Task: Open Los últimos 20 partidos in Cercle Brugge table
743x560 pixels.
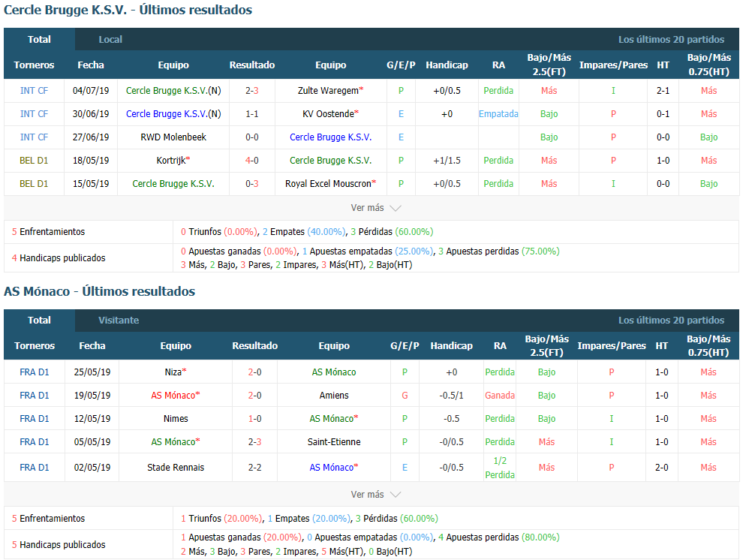Action: pyautogui.click(x=671, y=39)
